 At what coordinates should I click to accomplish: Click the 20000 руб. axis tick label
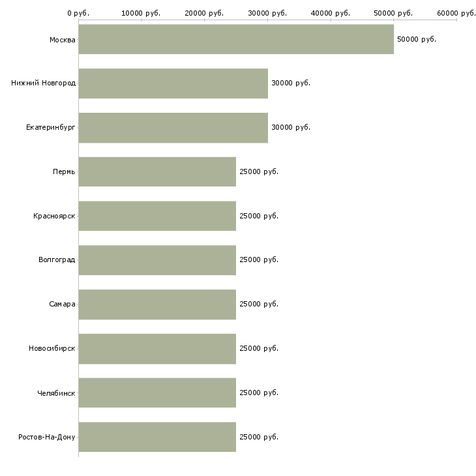click(x=204, y=13)
